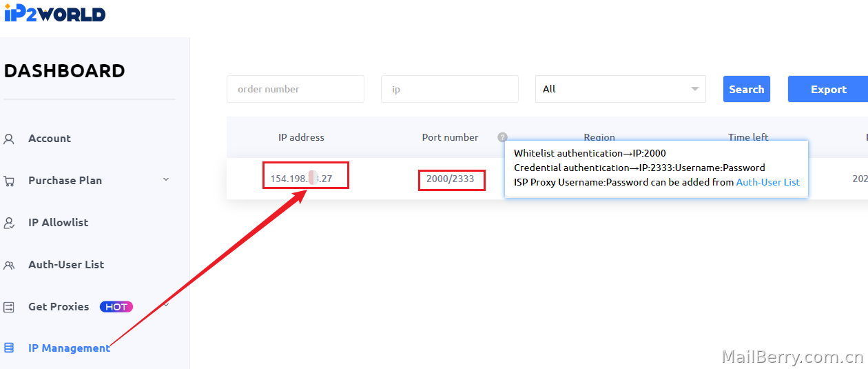This screenshot has width=868, height=369.
Task: Expand the Purchase Plan chevron
Action: tap(165, 179)
